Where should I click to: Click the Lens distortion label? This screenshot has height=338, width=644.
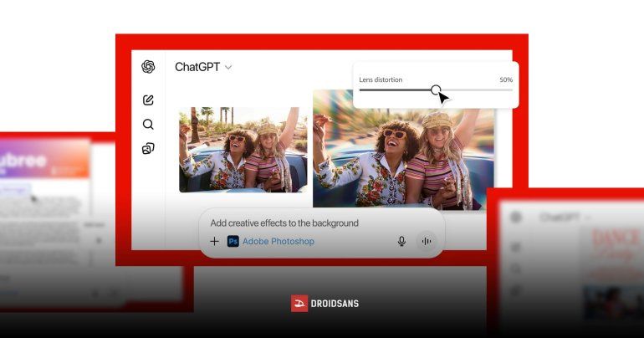(381, 79)
